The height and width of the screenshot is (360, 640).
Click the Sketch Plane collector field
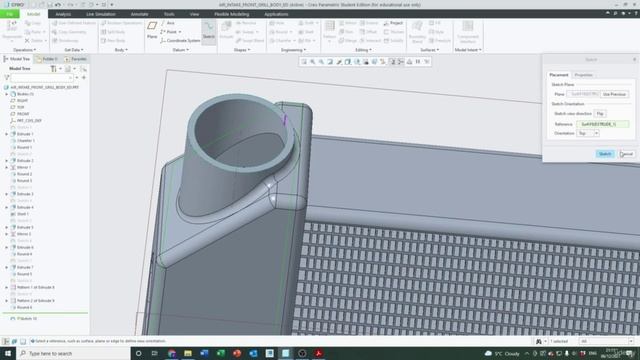point(582,94)
